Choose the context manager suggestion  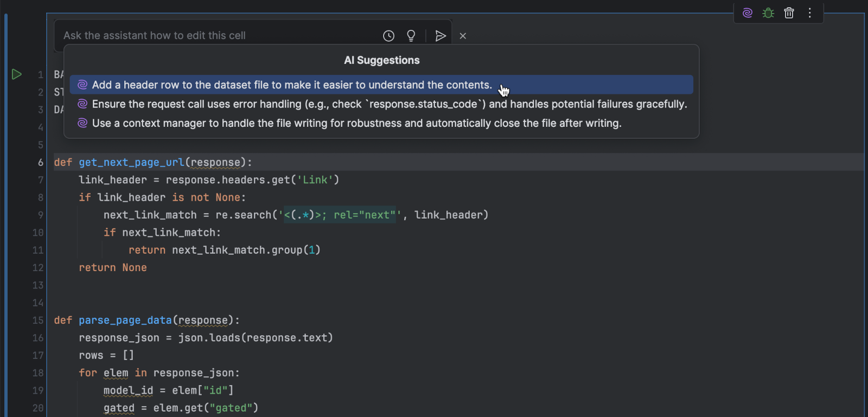[356, 124]
